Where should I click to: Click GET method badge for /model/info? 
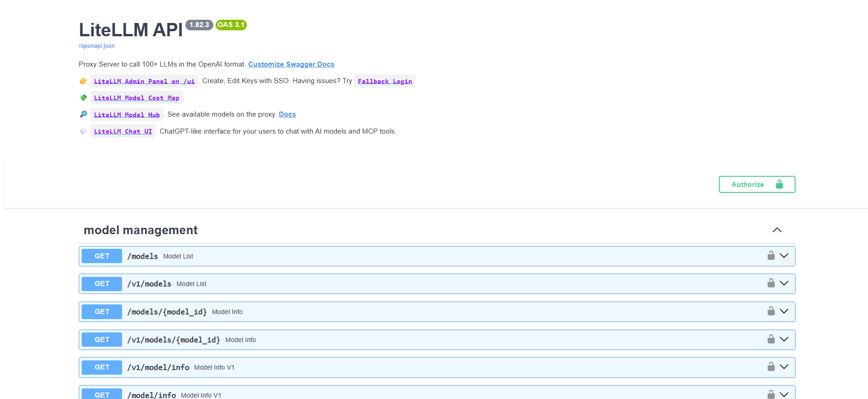pyautogui.click(x=102, y=394)
